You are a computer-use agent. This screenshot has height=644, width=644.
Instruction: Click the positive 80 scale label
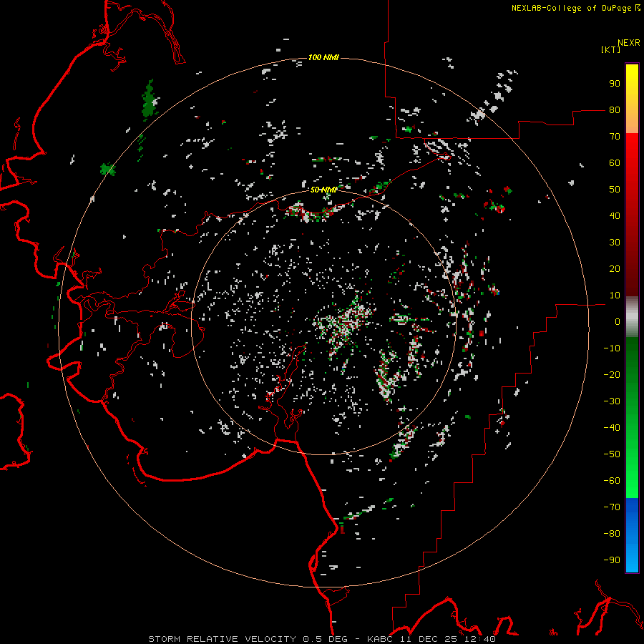click(615, 109)
